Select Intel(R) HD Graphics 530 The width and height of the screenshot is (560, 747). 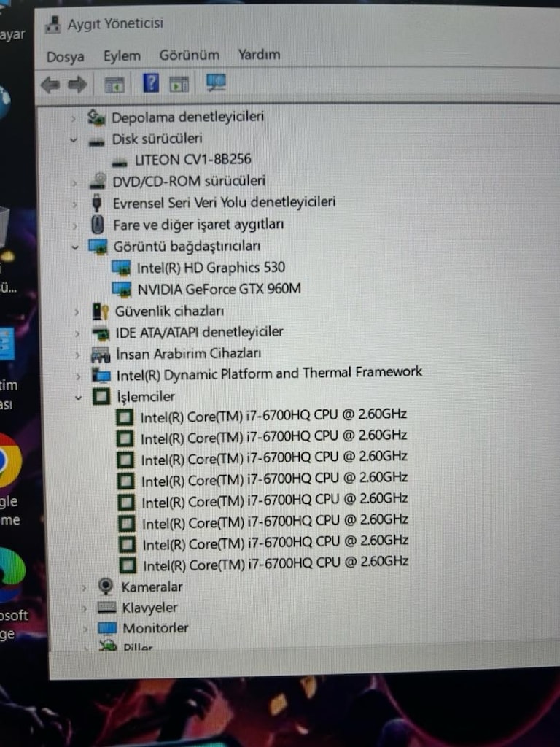click(211, 268)
